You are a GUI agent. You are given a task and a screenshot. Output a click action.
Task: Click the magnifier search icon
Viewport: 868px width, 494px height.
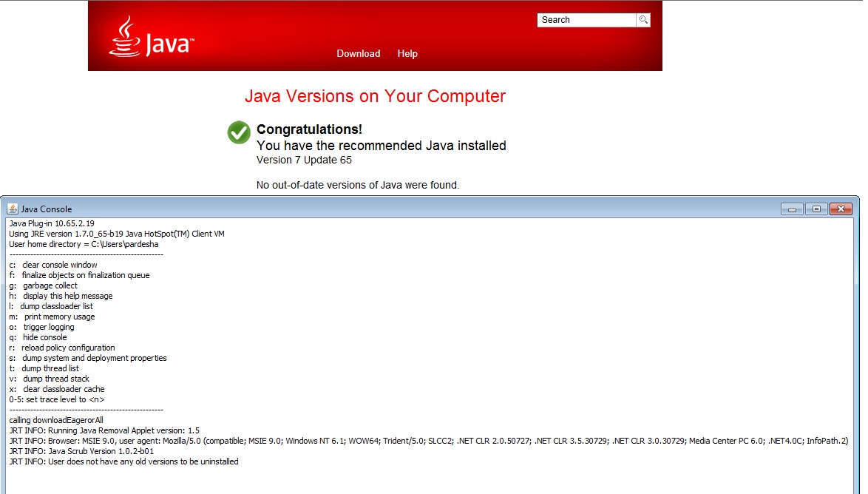point(643,20)
